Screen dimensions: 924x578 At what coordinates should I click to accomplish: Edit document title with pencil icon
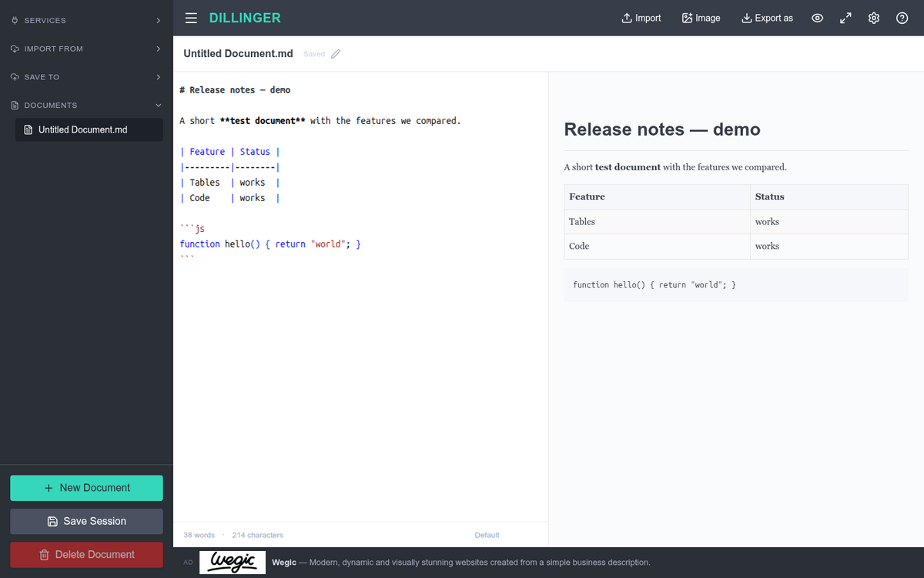(x=335, y=54)
